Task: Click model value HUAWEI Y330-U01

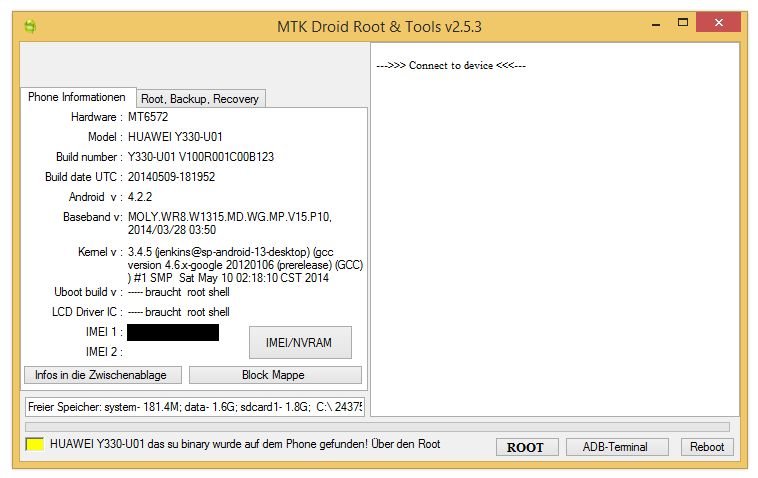Action: click(x=175, y=137)
